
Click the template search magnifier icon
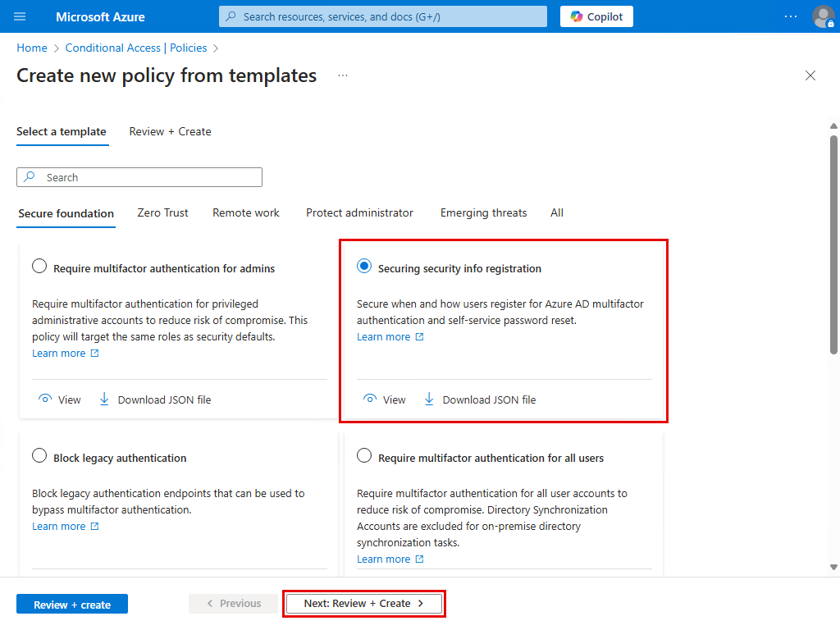click(x=30, y=176)
